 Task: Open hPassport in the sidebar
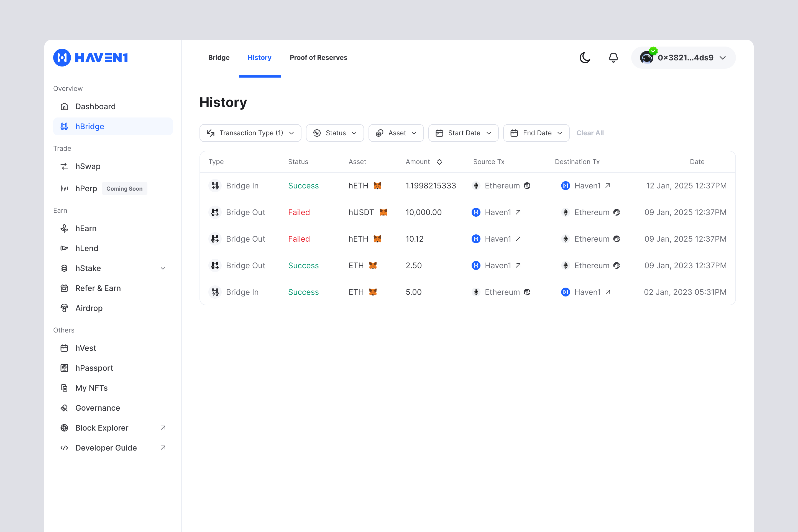94,368
